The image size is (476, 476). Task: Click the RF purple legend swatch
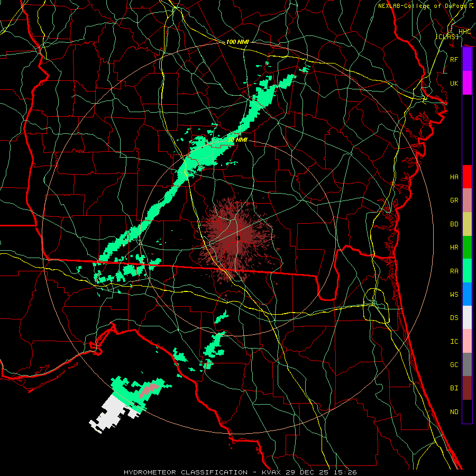[467, 59]
